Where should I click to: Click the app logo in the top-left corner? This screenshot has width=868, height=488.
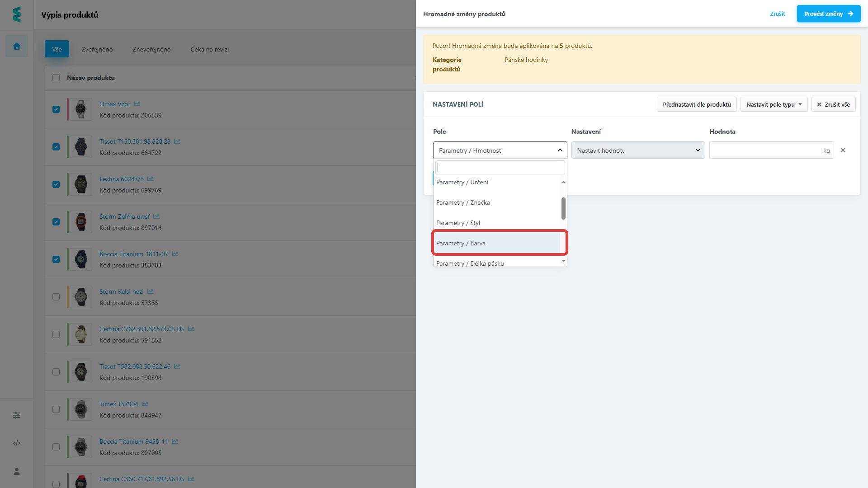pos(17,14)
